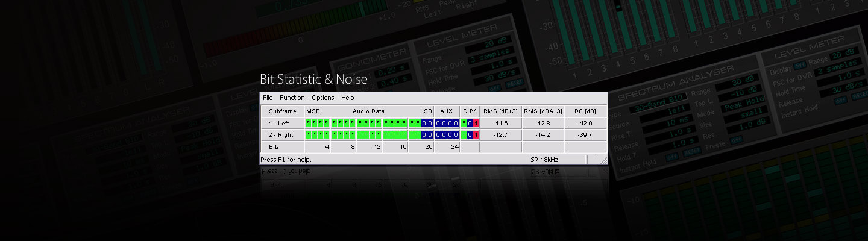Open the Options menu
The width and height of the screenshot is (868, 241).
323,98
